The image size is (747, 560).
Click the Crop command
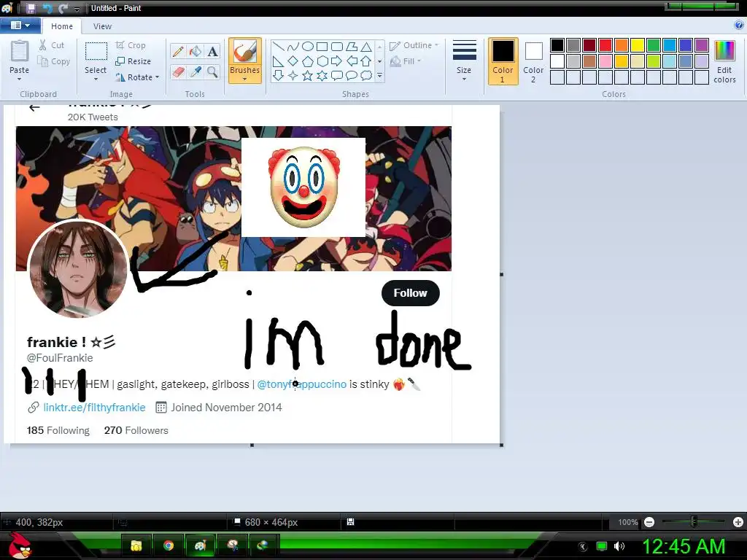(x=131, y=45)
